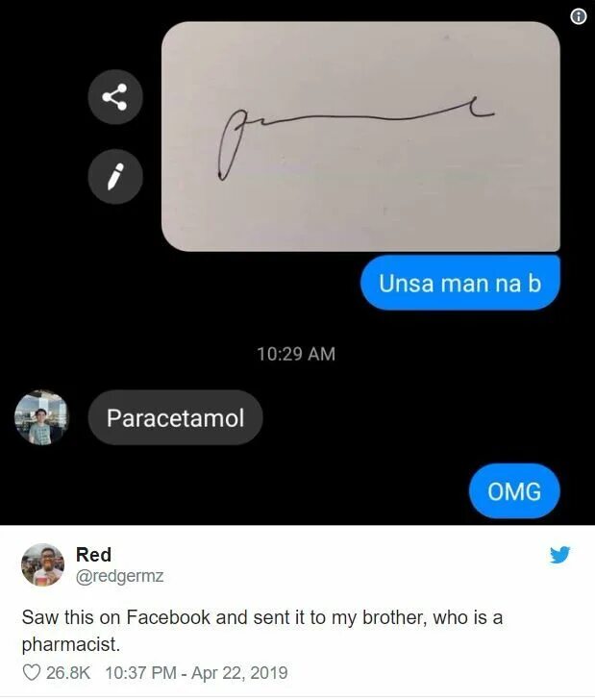Select the 'Unsa man na b' message bubble
Viewport: 595px width, 700px height.
[x=460, y=283]
